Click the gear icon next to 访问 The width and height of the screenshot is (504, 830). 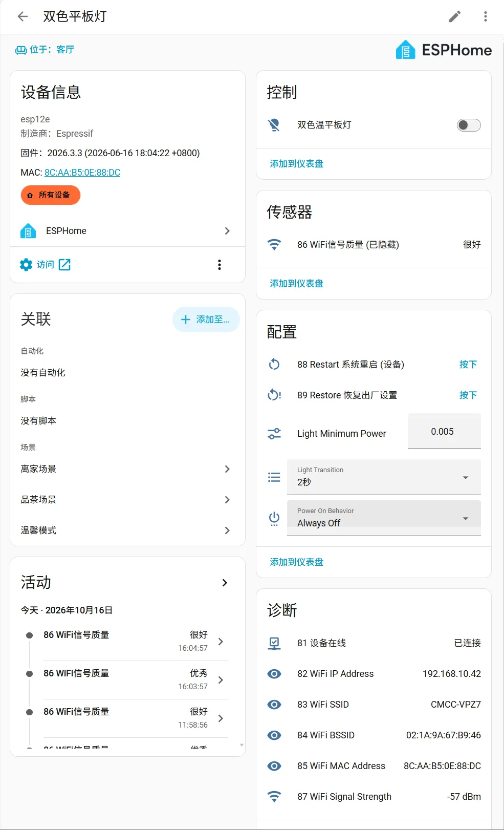26,264
